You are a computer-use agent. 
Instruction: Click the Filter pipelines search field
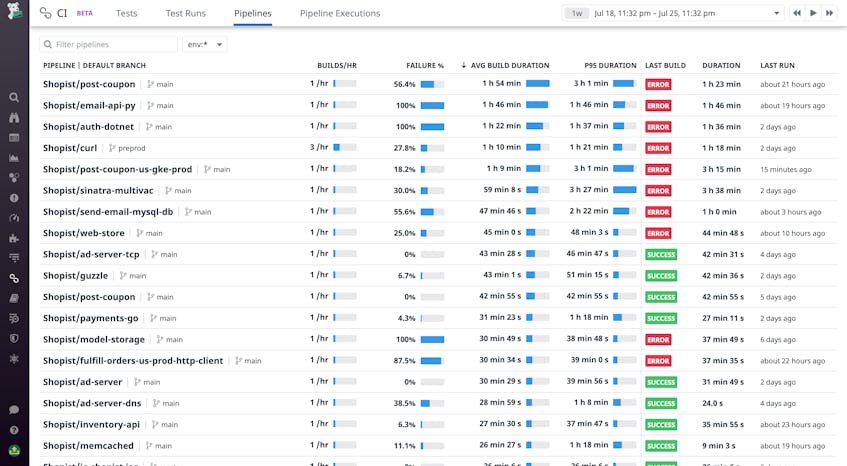coord(108,44)
